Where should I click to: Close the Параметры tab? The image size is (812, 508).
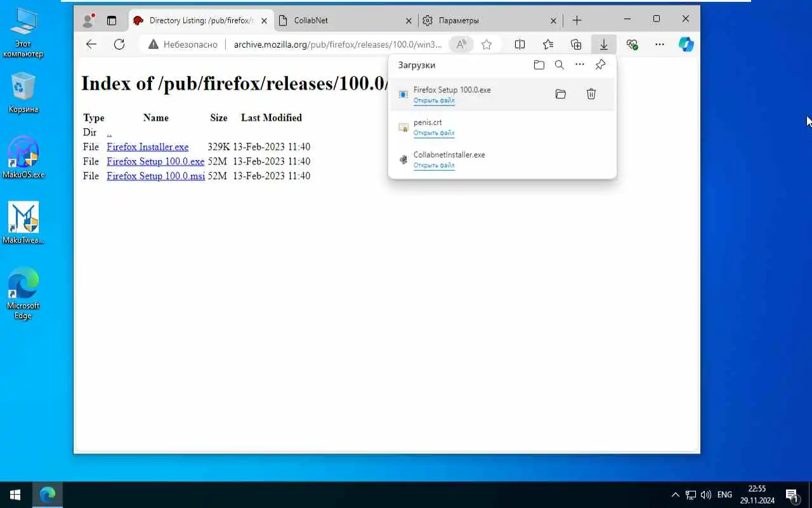coord(553,20)
